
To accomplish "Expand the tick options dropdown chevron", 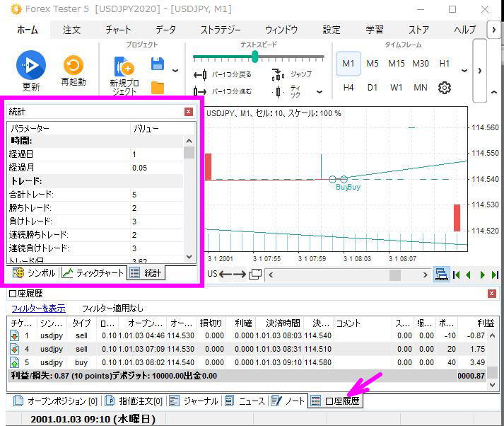I will coord(320,92).
